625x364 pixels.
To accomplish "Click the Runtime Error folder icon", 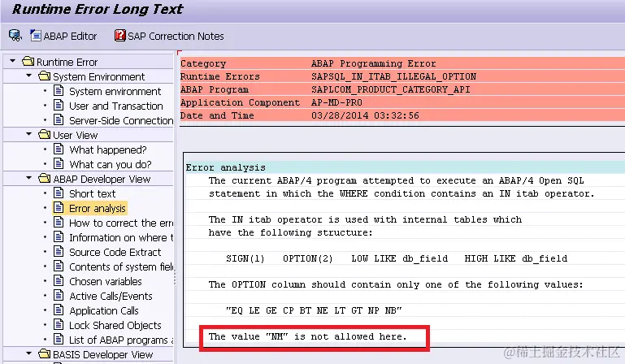I will point(28,62).
